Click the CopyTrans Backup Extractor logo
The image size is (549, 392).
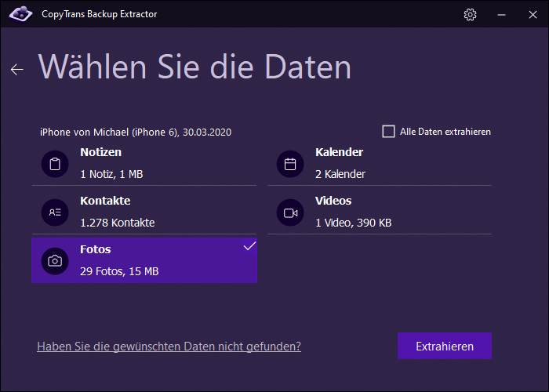[x=20, y=14]
